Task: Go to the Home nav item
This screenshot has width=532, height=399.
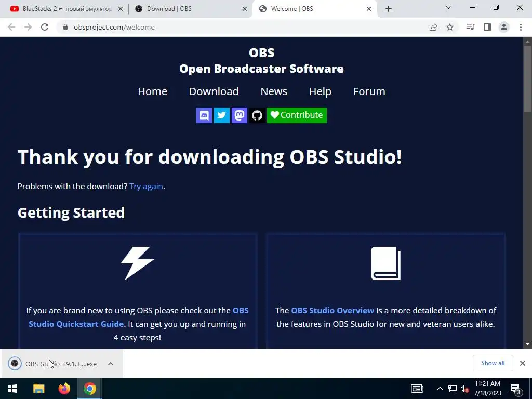Action: 152,91
